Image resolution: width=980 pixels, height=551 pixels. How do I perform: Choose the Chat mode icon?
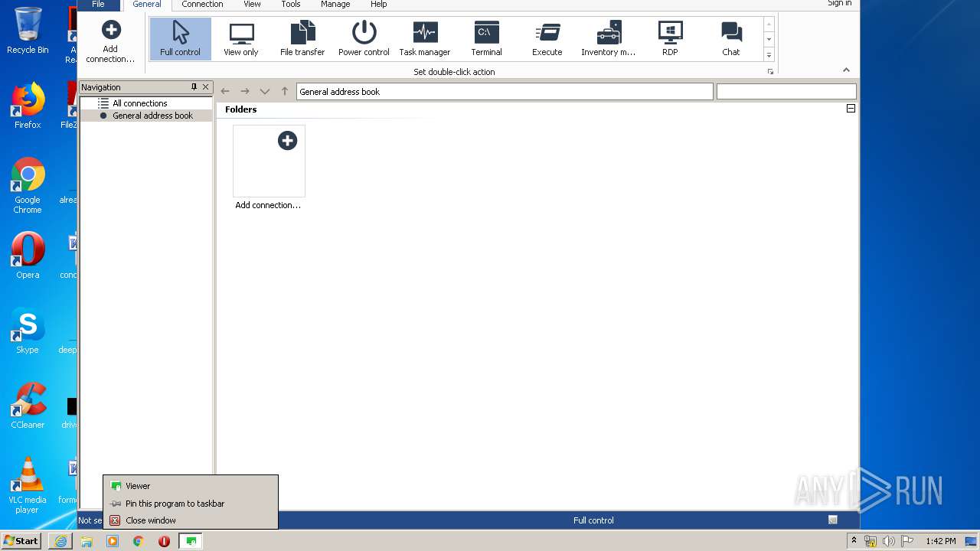[x=731, y=39]
